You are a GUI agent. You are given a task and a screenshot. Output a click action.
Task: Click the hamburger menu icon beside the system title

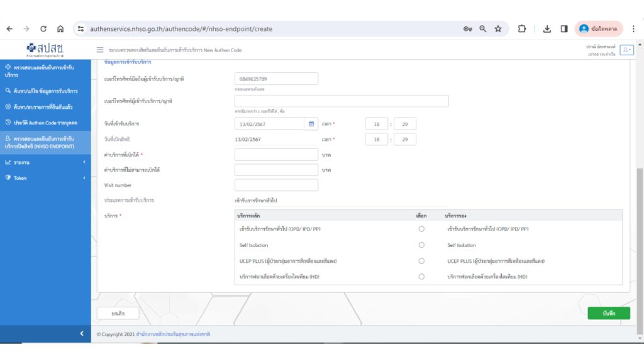click(100, 50)
